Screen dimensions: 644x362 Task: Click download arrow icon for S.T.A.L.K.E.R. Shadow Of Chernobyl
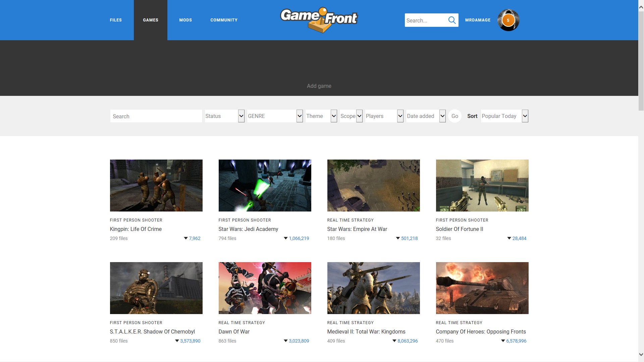177,341
